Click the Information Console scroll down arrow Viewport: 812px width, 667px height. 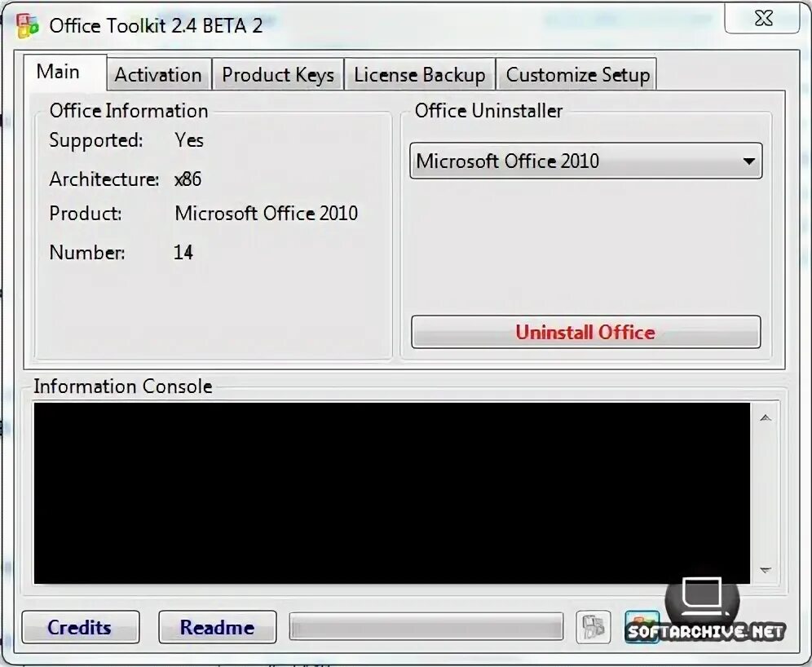[x=766, y=570]
